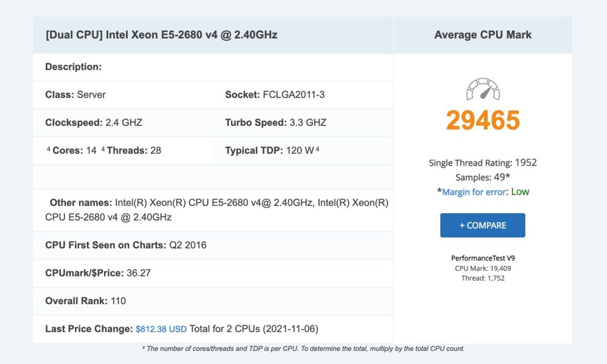Image resolution: width=607 pixels, height=364 pixels.
Task: Open the Margin for error link
Action: tap(473, 192)
